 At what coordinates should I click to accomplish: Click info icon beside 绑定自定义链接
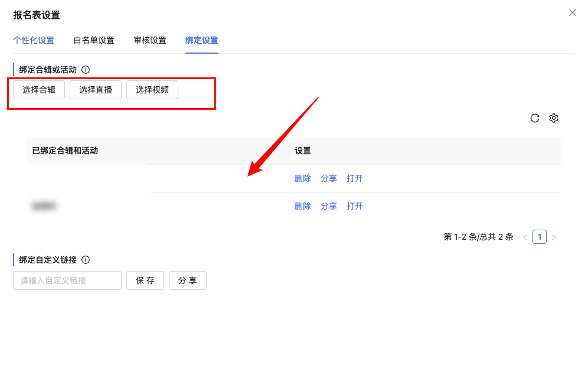click(86, 260)
